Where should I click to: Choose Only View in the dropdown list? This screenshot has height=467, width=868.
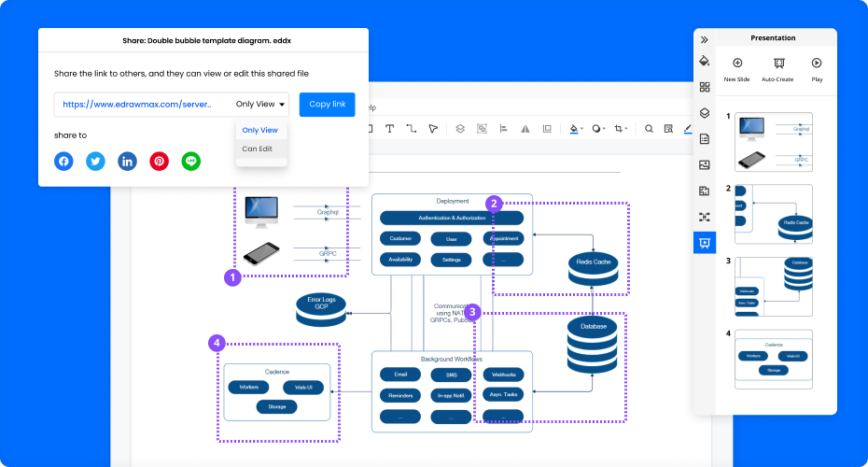(259, 130)
